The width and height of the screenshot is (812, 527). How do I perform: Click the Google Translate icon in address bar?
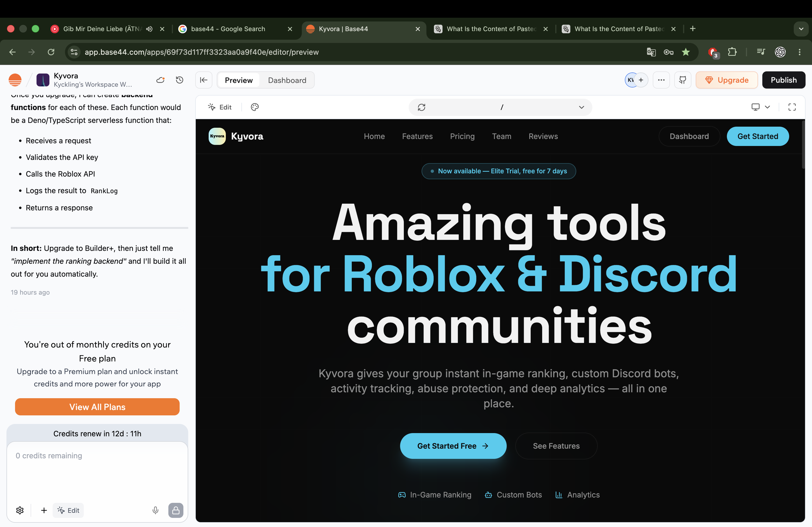pos(651,52)
